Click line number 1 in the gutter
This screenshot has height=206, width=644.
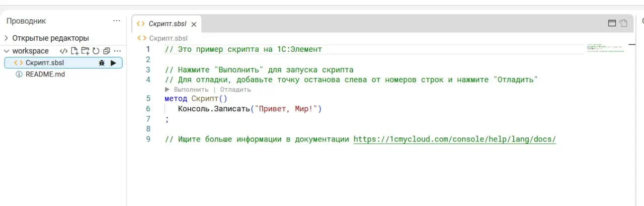click(148, 49)
